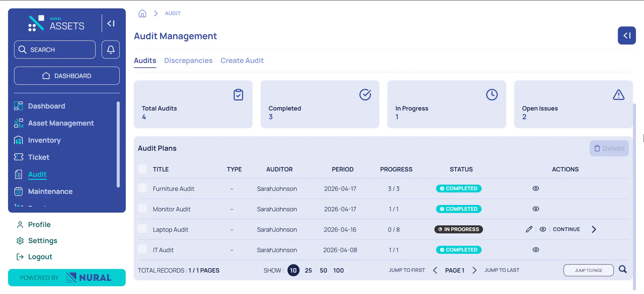The width and height of the screenshot is (644, 294).
Task: Check the IT Audit row checkbox
Action: [x=143, y=249]
